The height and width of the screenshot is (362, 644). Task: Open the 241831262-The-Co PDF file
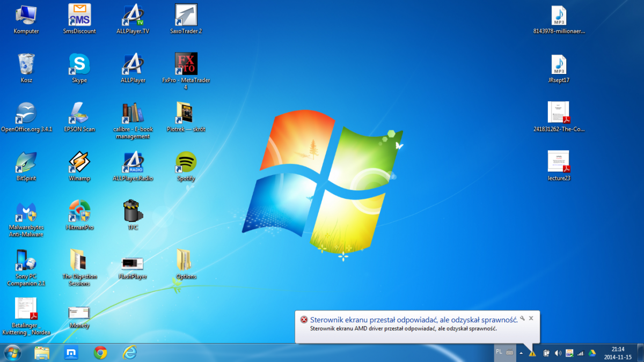pos(559,117)
